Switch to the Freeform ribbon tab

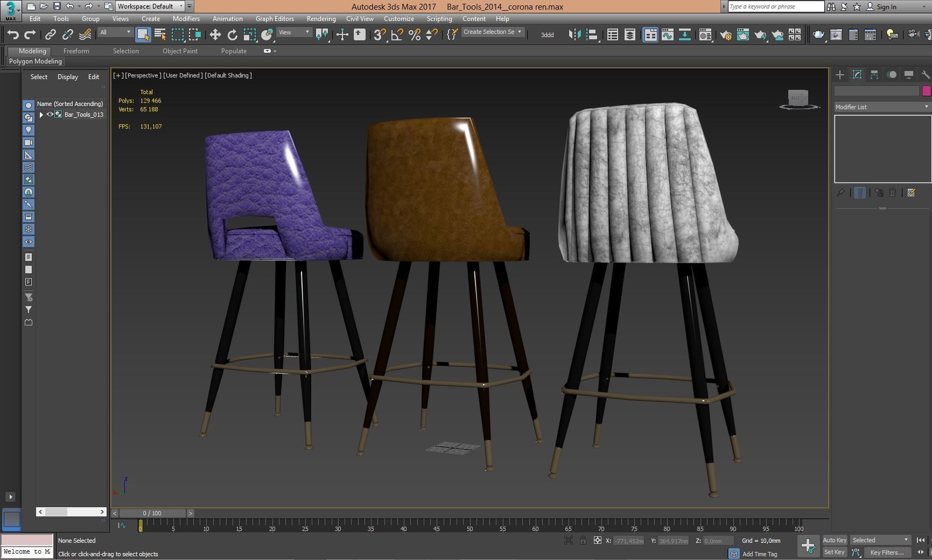pos(76,51)
